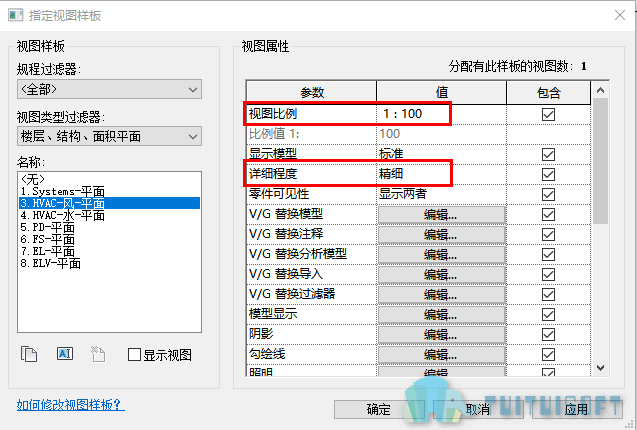
Task: Click 编辑 button for 勾绘线
Action: click(442, 354)
